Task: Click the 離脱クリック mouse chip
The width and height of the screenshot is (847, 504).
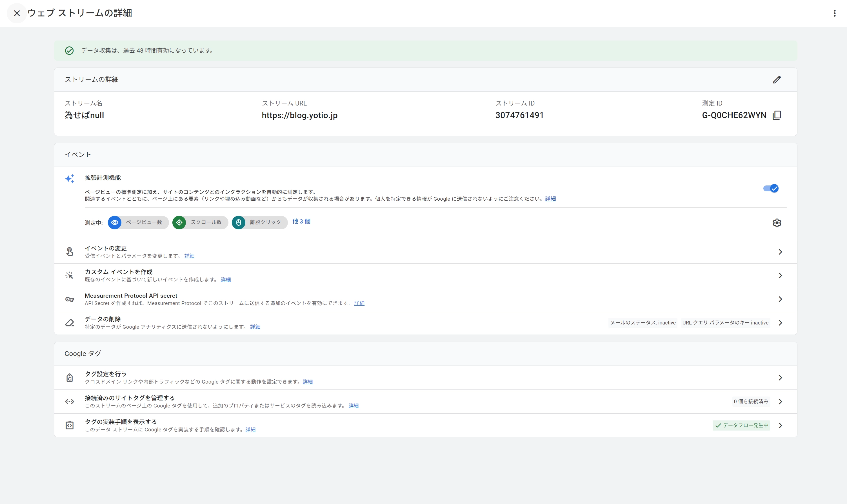Action: (x=260, y=223)
